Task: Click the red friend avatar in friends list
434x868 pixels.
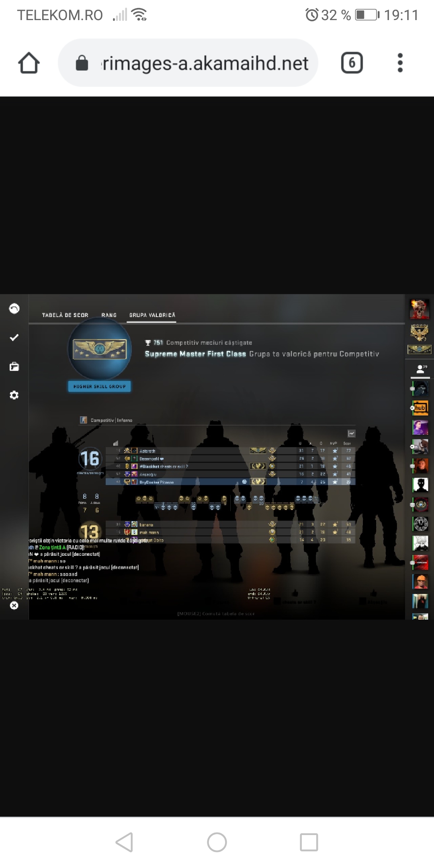Action: click(420, 562)
